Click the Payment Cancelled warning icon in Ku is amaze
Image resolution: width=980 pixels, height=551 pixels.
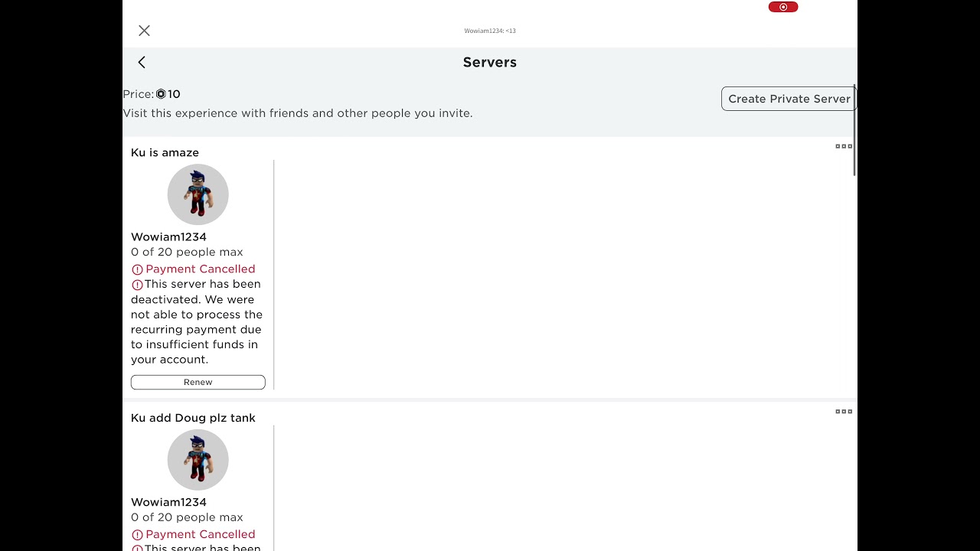137,269
